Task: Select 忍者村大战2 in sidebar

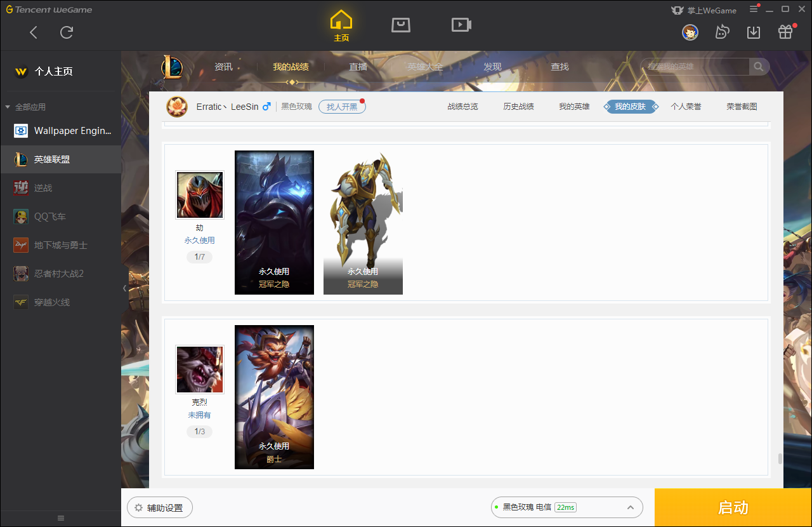Action: pos(60,274)
